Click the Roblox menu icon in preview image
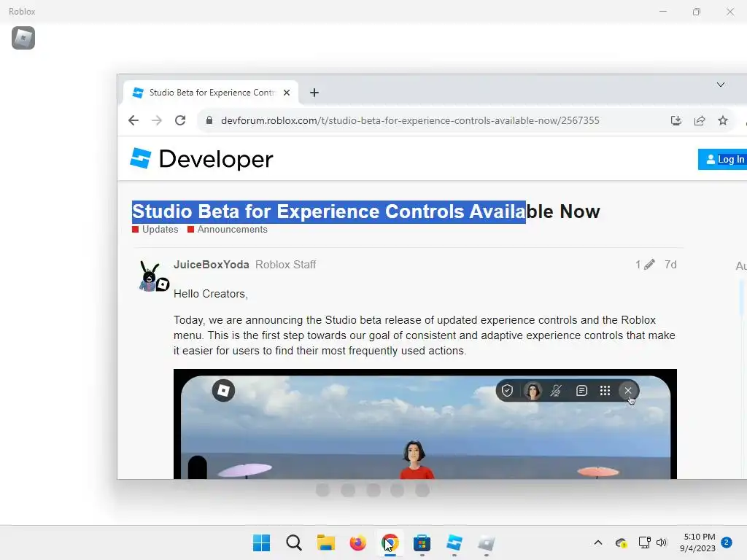Image resolution: width=747 pixels, height=560 pixels. point(223,391)
